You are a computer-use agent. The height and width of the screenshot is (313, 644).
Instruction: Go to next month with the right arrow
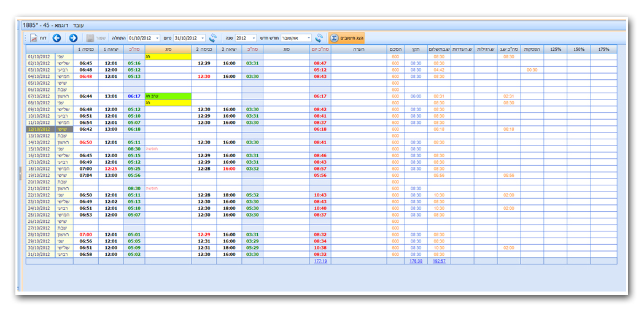point(73,38)
